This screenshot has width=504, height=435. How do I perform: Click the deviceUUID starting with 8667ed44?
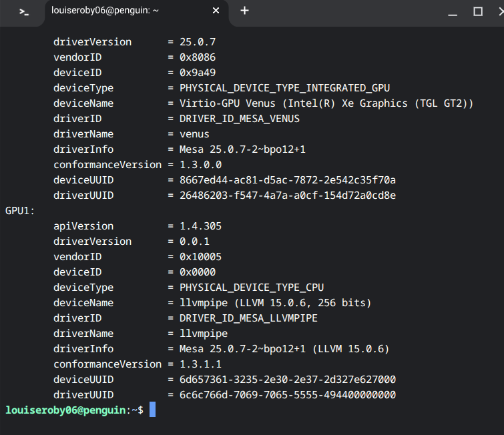[x=288, y=180]
